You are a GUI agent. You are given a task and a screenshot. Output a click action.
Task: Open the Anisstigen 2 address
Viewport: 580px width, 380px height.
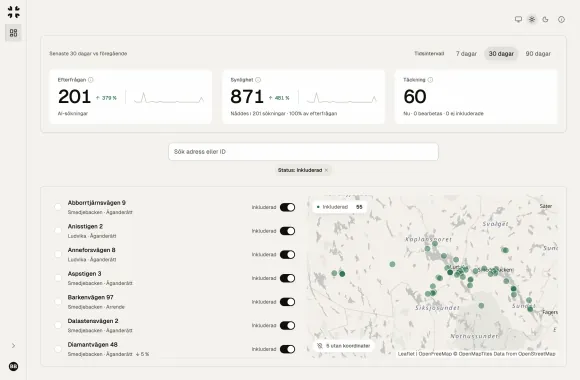point(85,226)
